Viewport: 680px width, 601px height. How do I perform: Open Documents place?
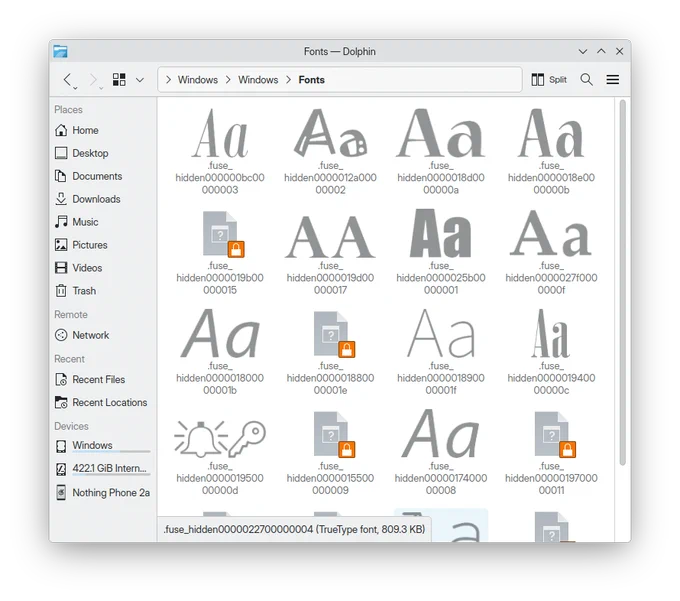point(102,176)
